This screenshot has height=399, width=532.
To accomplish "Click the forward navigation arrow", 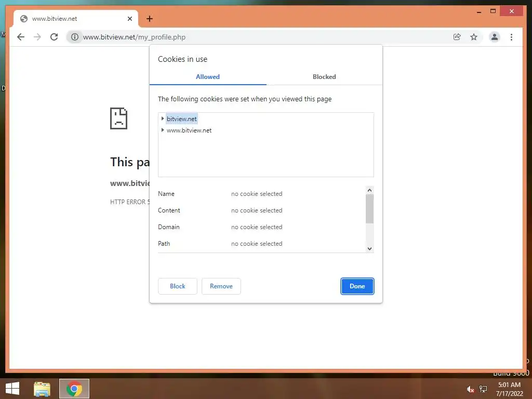I will (37, 37).
